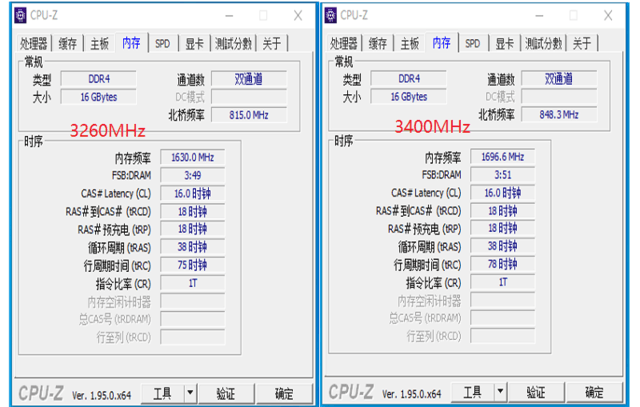Image resolution: width=640 pixels, height=407 pixels.
Task: Open 测试分数 tab in right CPU-Z window
Action: [543, 43]
